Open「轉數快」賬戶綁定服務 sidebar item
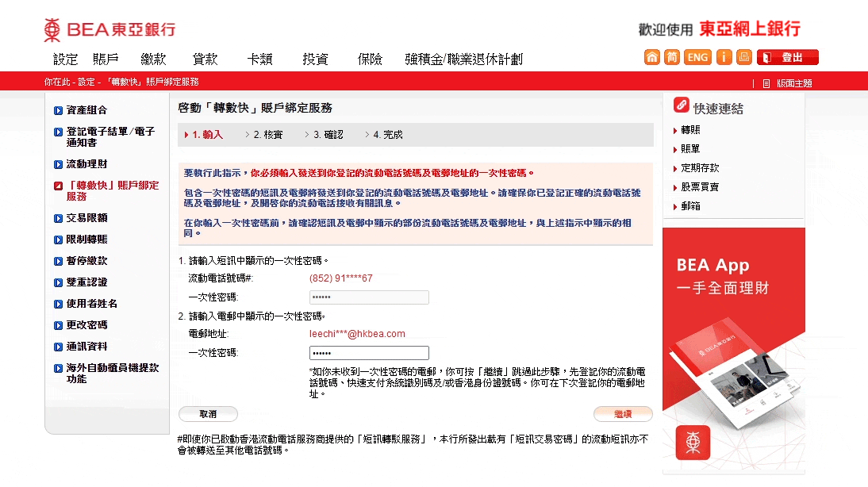 113,190
